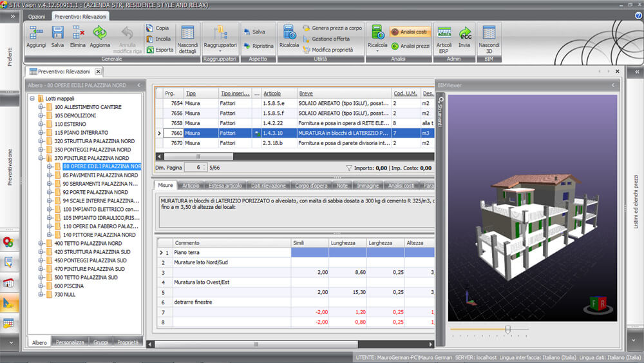
Task: Click Genera prezzi a corpo
Action: click(x=332, y=28)
